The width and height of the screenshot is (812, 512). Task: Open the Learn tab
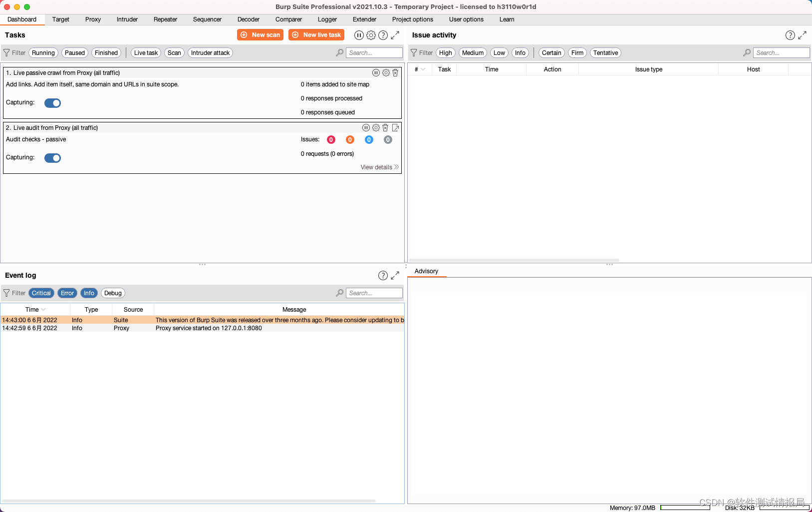pos(507,19)
